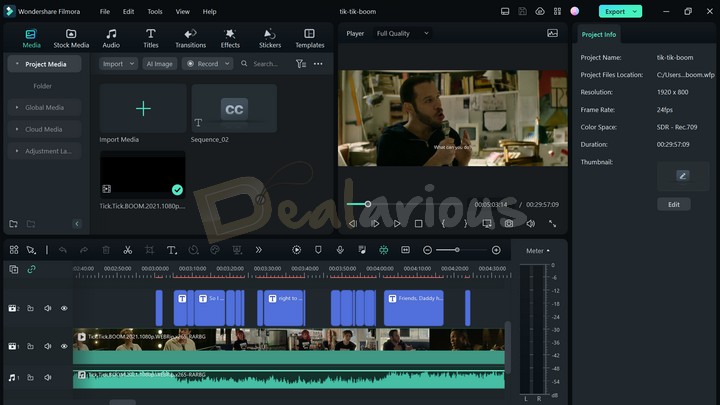Viewport: 720px width, 405px height.
Task: Open the Stickers tab
Action: [270, 39]
